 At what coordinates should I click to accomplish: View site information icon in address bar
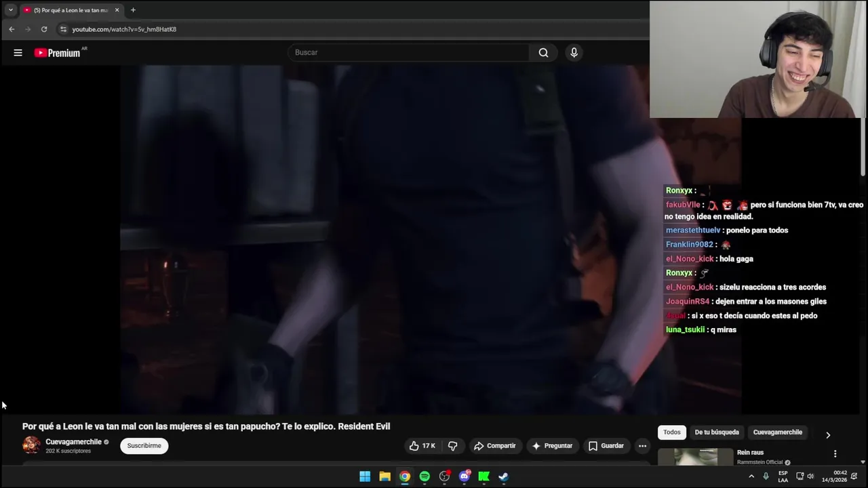pyautogui.click(x=63, y=29)
